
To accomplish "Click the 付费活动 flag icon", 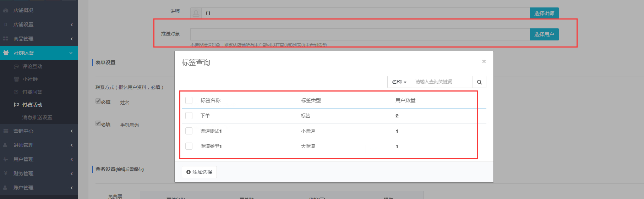I will pyautogui.click(x=16, y=105).
